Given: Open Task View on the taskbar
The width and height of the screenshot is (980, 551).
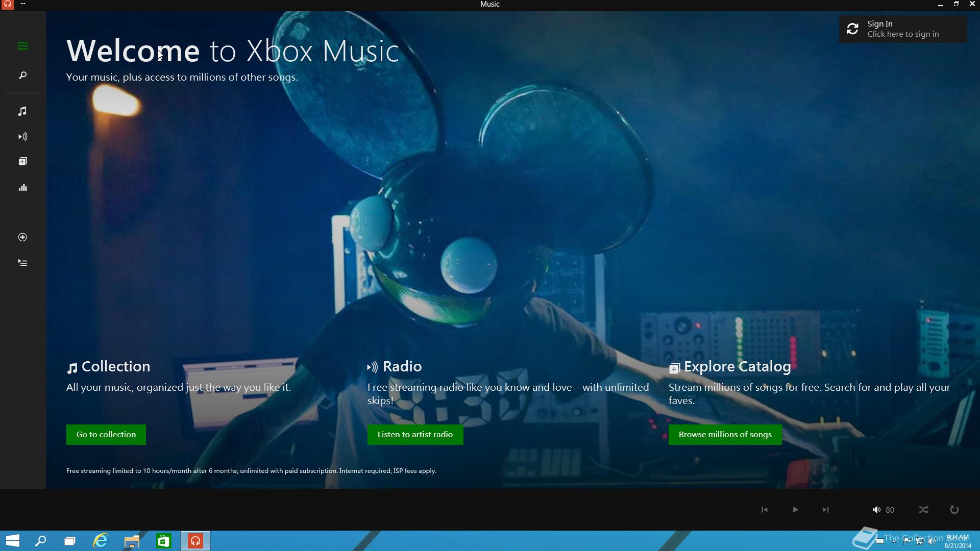Looking at the screenshot, I should 70,541.
